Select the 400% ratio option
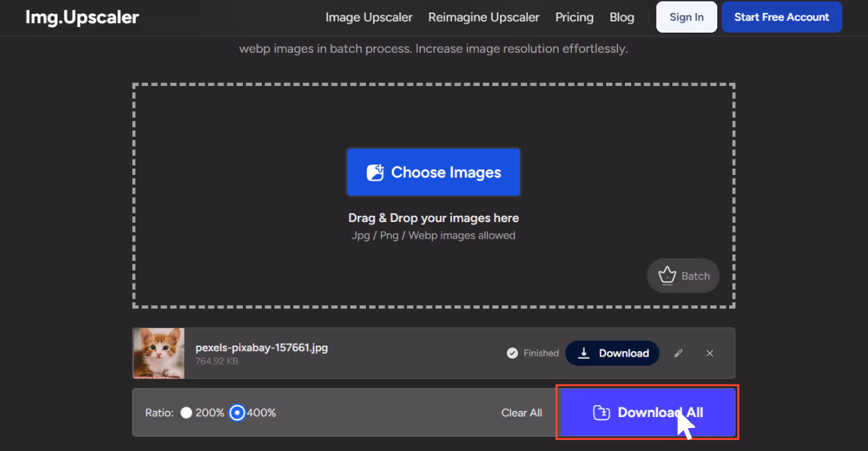 click(x=237, y=413)
